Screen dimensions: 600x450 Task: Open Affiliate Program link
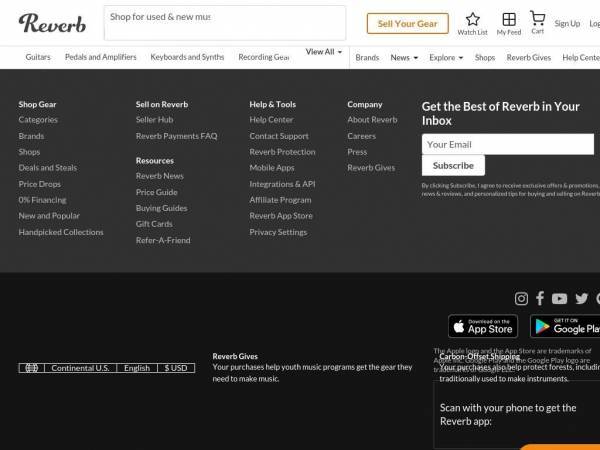(280, 200)
